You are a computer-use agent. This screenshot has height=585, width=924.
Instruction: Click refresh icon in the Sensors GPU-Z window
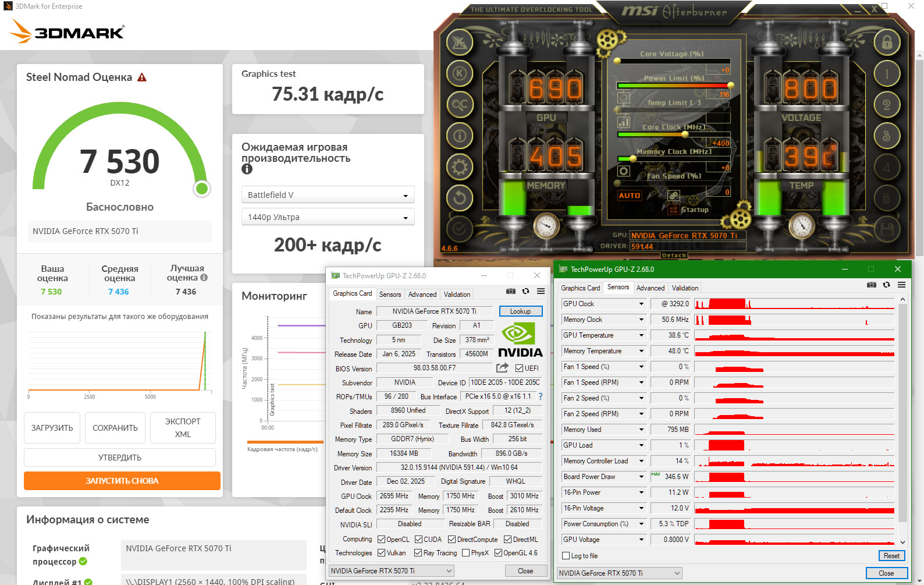point(886,285)
